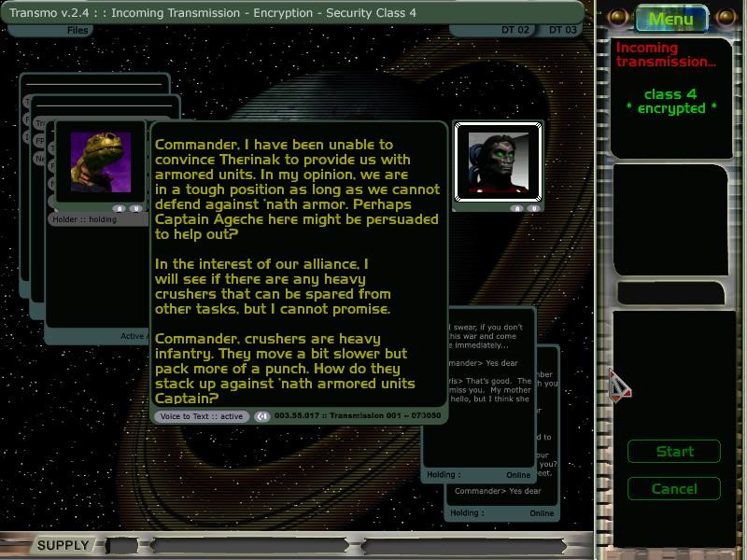Click the Online status in rear chat window
The height and width of the screenshot is (560, 747).
pos(542,513)
